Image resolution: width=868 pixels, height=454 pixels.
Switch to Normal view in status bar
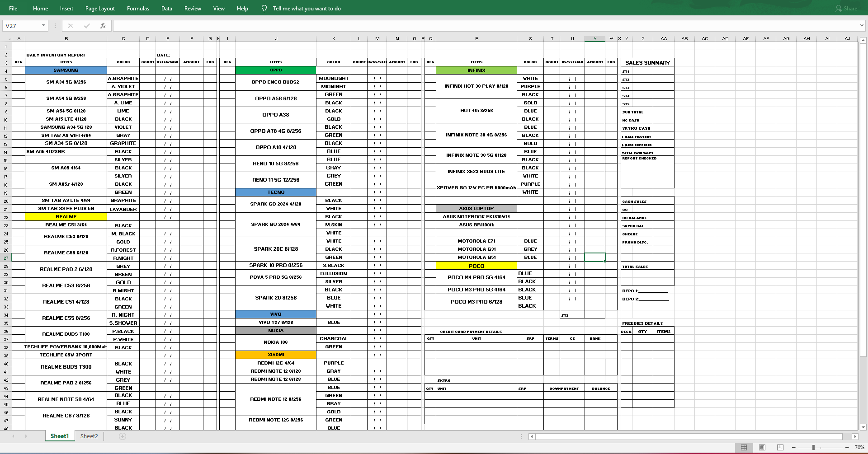[x=744, y=447]
